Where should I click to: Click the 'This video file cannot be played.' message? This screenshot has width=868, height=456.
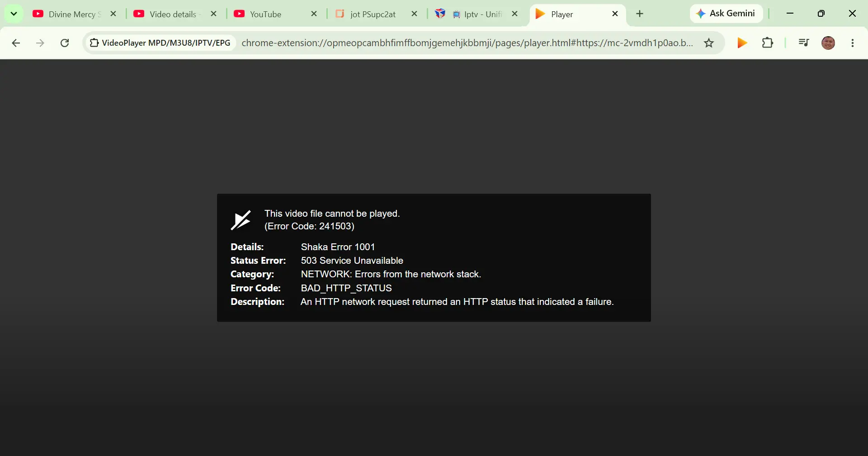coord(332,214)
